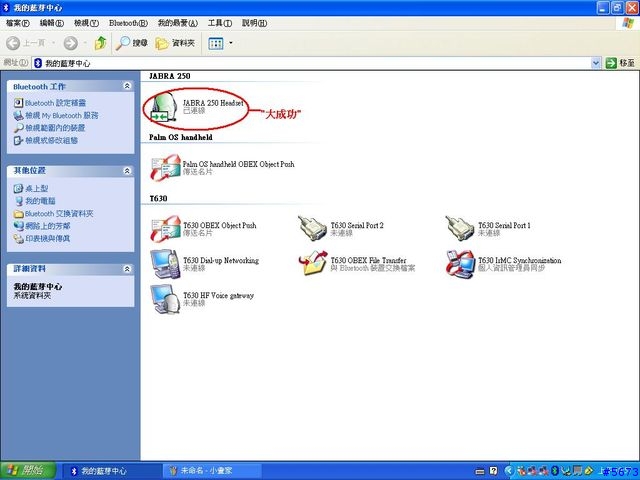Image resolution: width=640 pixels, height=480 pixels.
Task: Collapse the Bluetooth 工作 panel
Action: coord(127,86)
